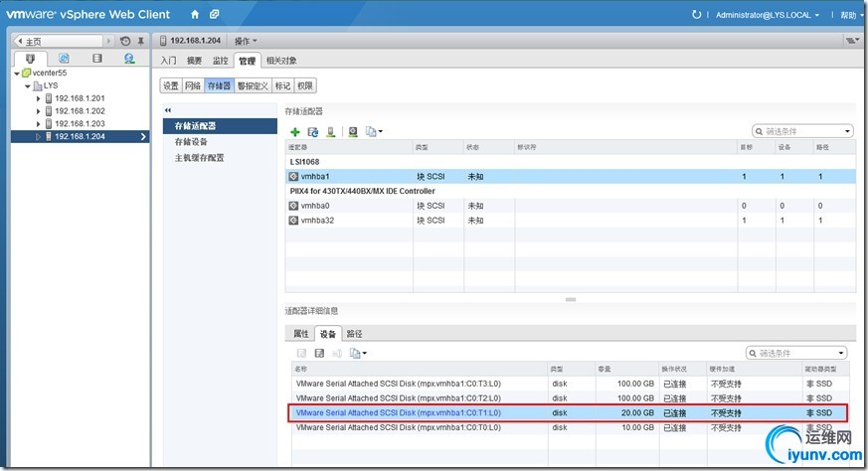
Task: Pin the navigator panel
Action: [140, 41]
